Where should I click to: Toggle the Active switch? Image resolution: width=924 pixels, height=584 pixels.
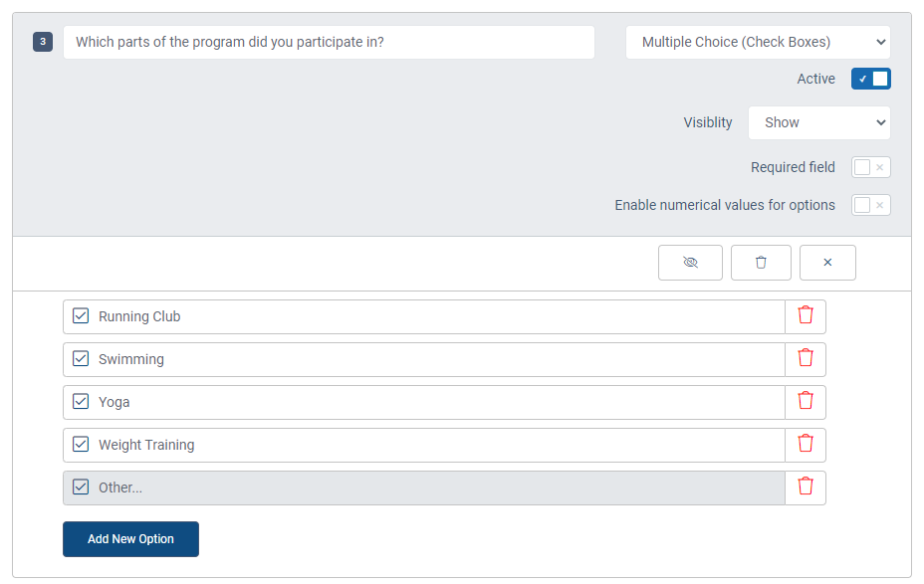[x=870, y=79]
